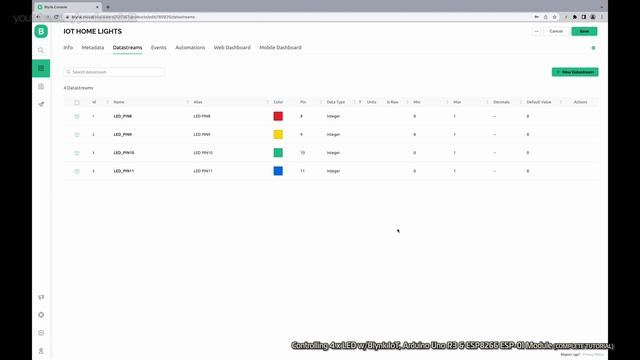
Task: Select the Datastreams tab
Action: [x=127, y=47]
